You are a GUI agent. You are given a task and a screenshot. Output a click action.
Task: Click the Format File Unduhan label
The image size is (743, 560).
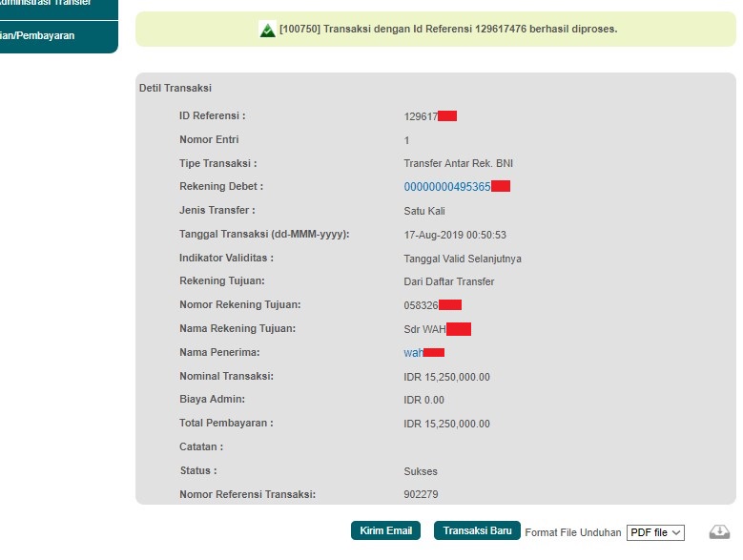(x=573, y=532)
